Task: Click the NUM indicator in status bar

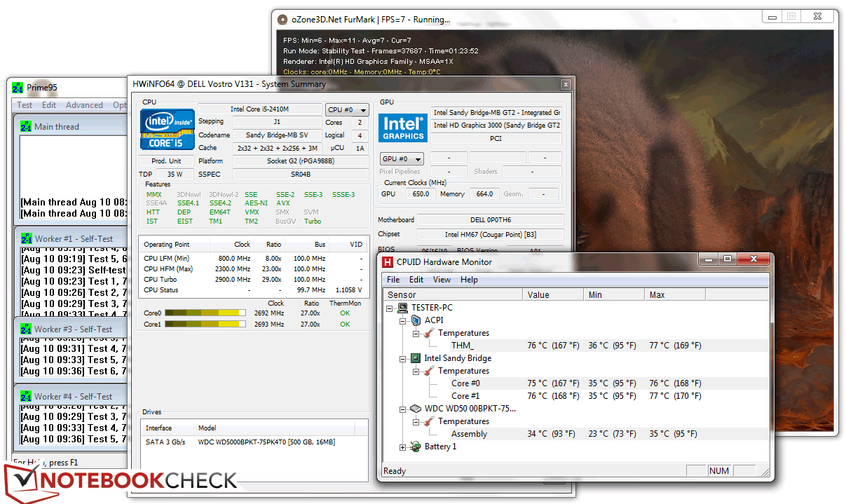Action: pyautogui.click(x=719, y=471)
